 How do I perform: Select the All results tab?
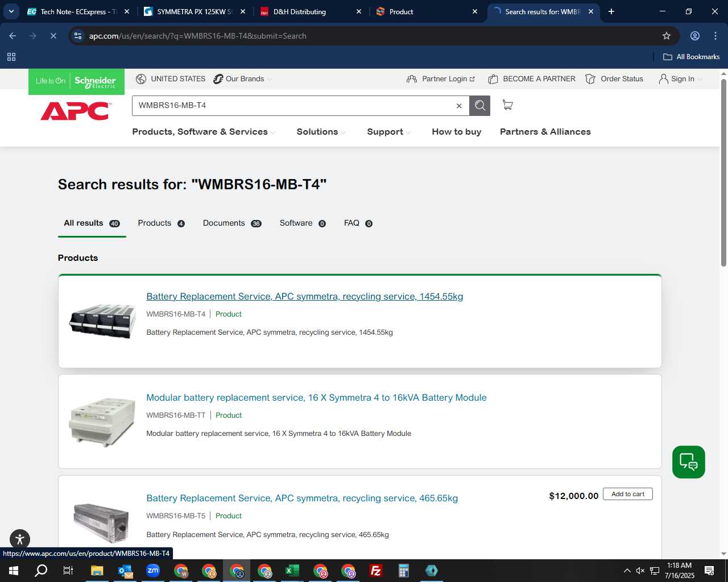click(x=92, y=223)
